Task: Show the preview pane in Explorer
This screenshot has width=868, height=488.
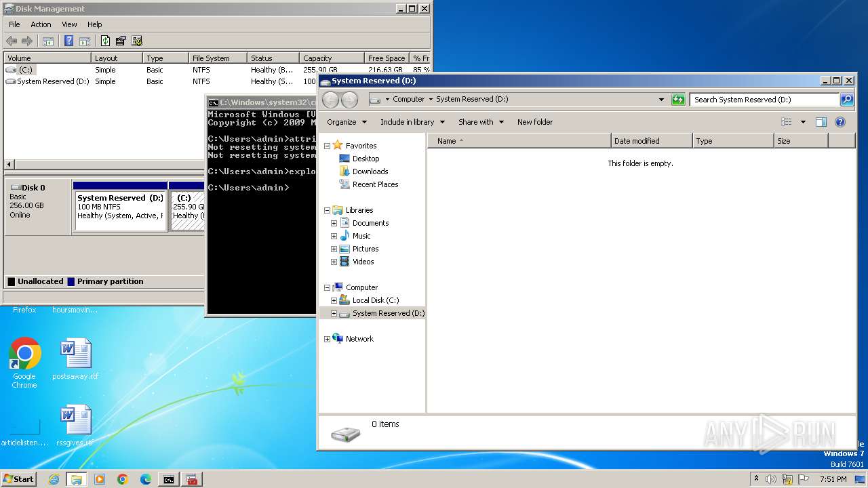Action: (x=821, y=122)
